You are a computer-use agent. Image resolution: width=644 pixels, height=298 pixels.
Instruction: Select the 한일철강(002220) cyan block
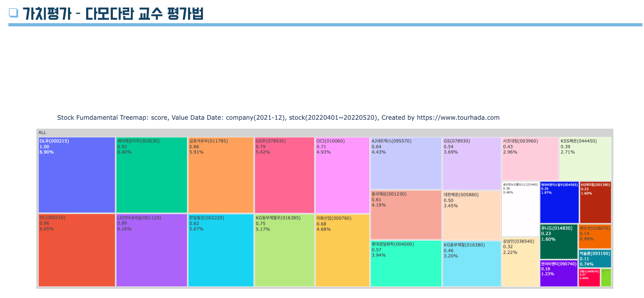pyautogui.click(x=221, y=250)
